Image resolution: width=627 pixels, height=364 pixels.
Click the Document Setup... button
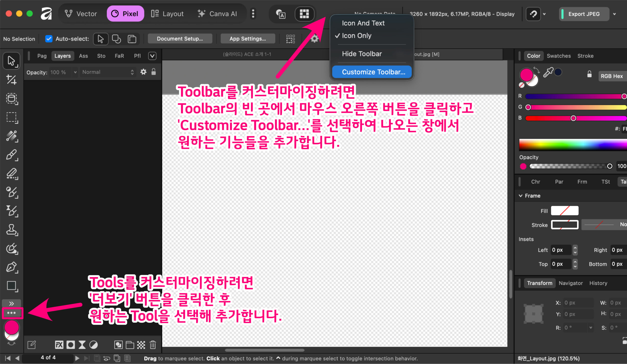180,39
